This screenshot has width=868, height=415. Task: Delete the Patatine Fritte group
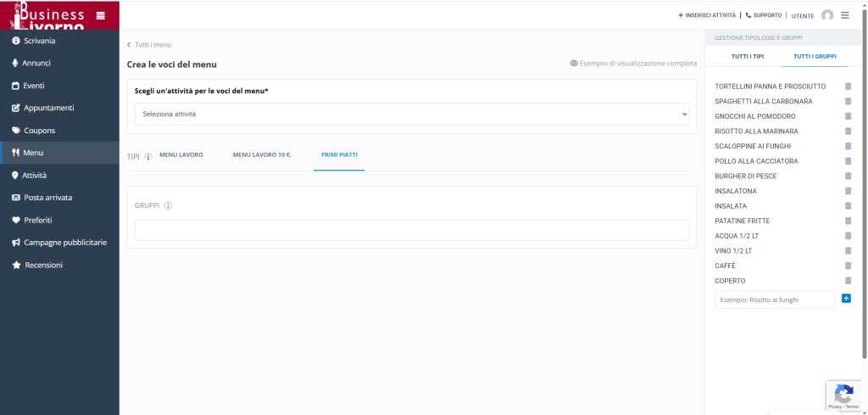pyautogui.click(x=848, y=222)
